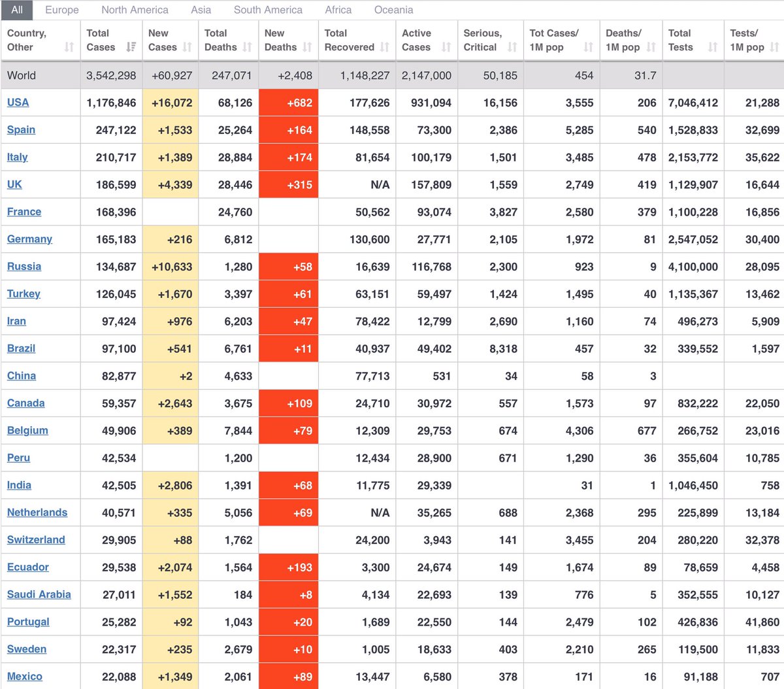
Task: Switch to the Asia tab
Action: click(201, 10)
